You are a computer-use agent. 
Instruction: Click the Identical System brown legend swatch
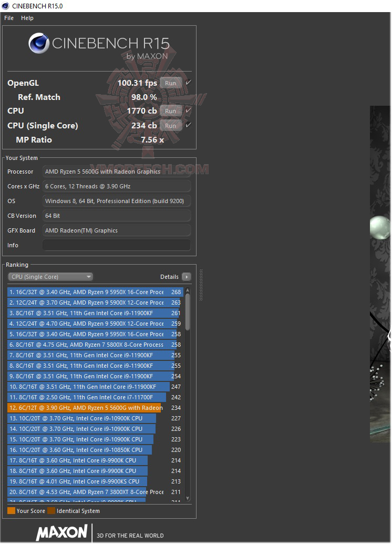51,511
